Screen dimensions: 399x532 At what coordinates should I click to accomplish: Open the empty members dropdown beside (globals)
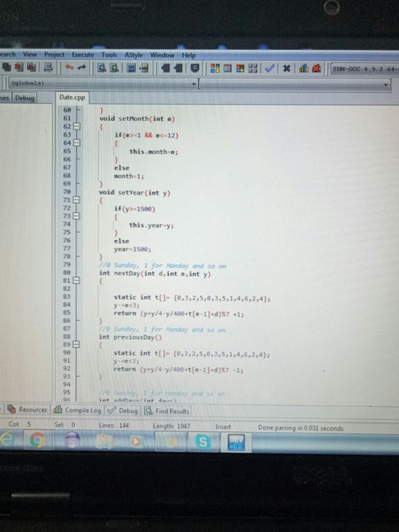pyautogui.click(x=294, y=85)
